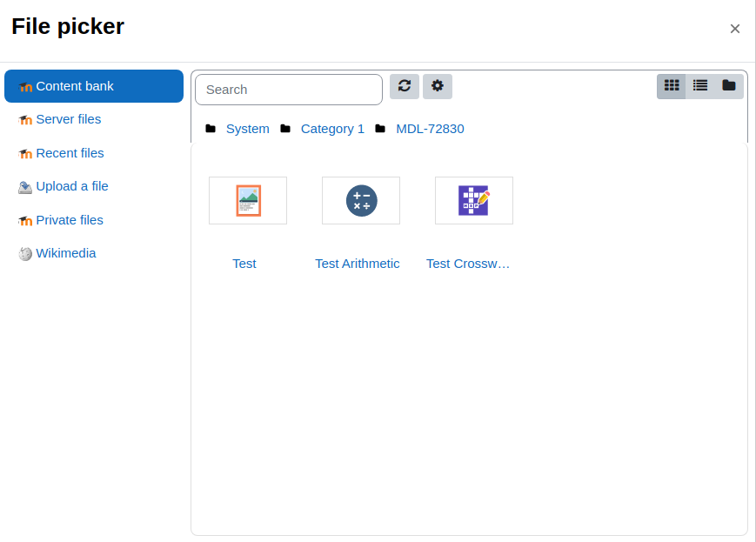Navigate to Category 1 breadcrumb

click(x=332, y=129)
